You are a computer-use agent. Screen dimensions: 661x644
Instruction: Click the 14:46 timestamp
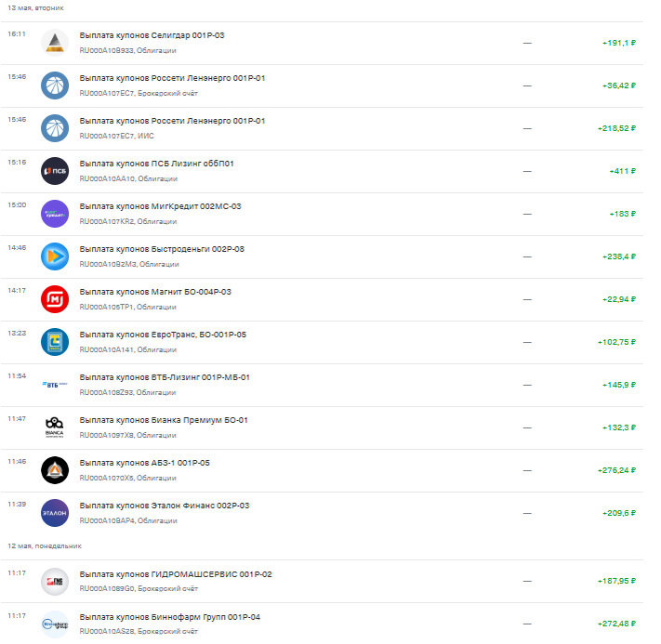click(x=17, y=248)
